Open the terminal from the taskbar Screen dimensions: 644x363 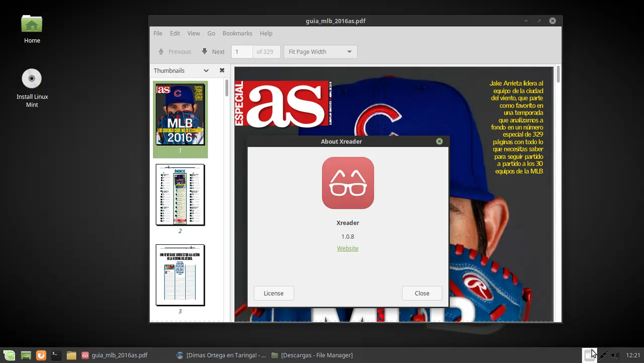click(55, 355)
